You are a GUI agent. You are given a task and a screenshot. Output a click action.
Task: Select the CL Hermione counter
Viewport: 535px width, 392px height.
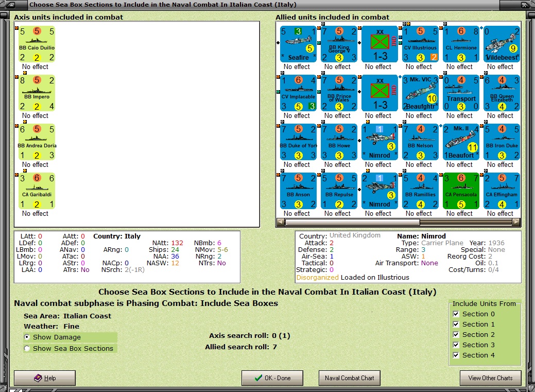click(x=461, y=44)
